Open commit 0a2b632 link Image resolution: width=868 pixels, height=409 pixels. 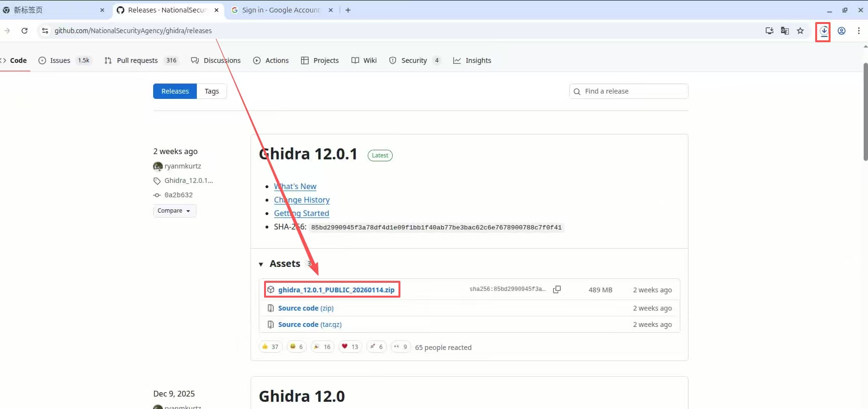point(179,195)
